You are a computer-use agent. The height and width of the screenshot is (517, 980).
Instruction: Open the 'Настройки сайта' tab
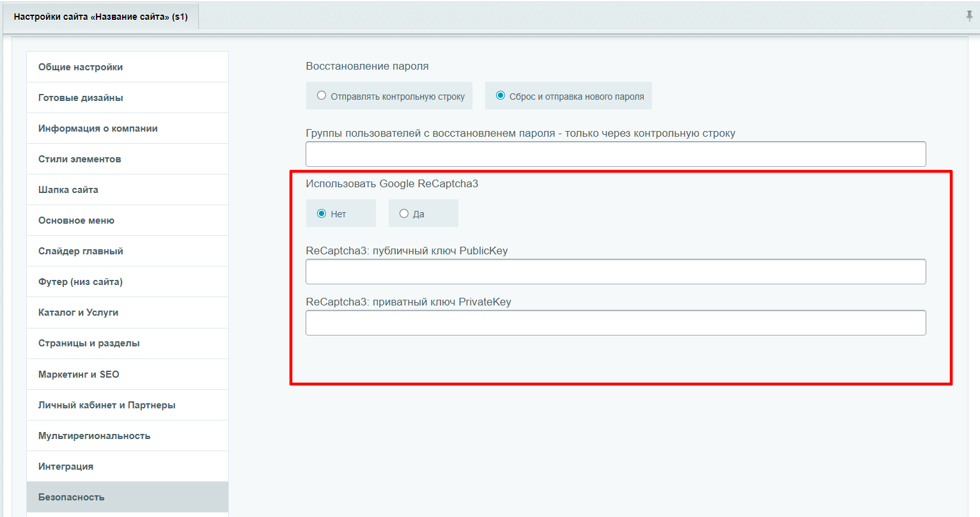pos(101,17)
